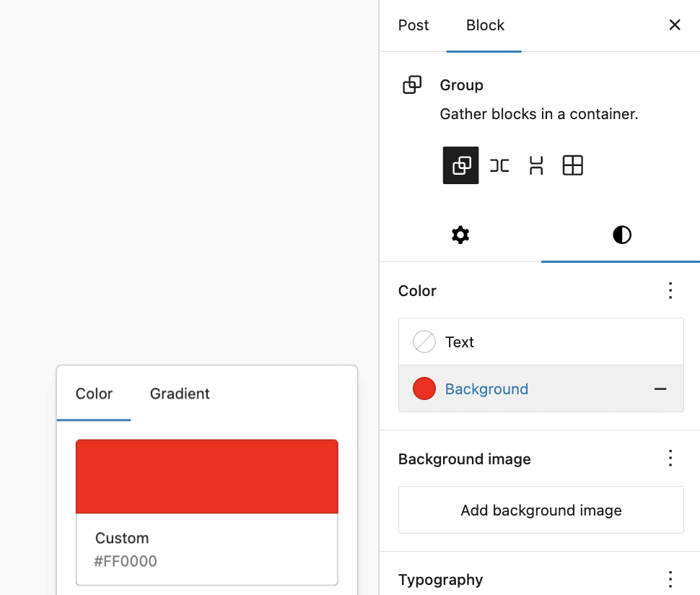
Task: Switch to the Block tab
Action: pyautogui.click(x=485, y=25)
